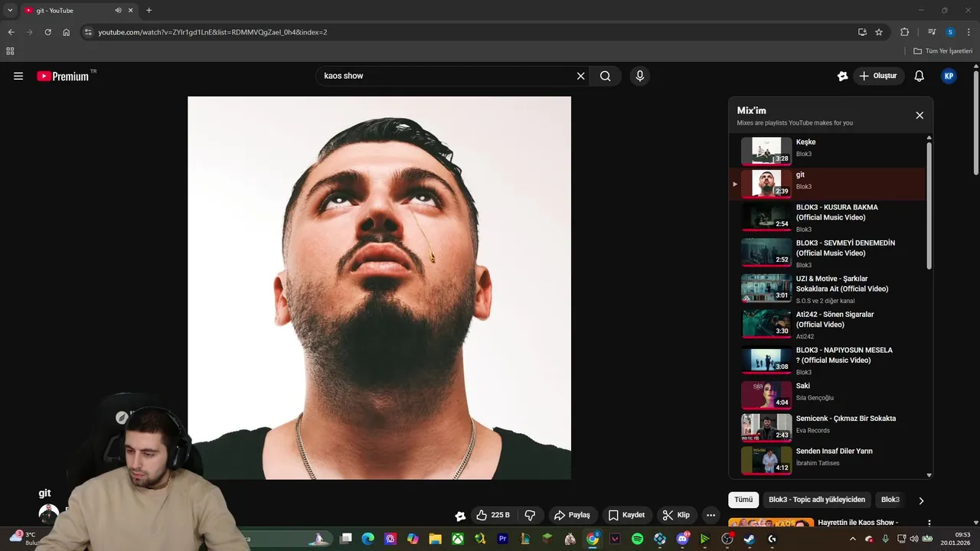Image resolution: width=980 pixels, height=551 pixels.
Task: Run search with the magnifier button
Action: pos(606,76)
